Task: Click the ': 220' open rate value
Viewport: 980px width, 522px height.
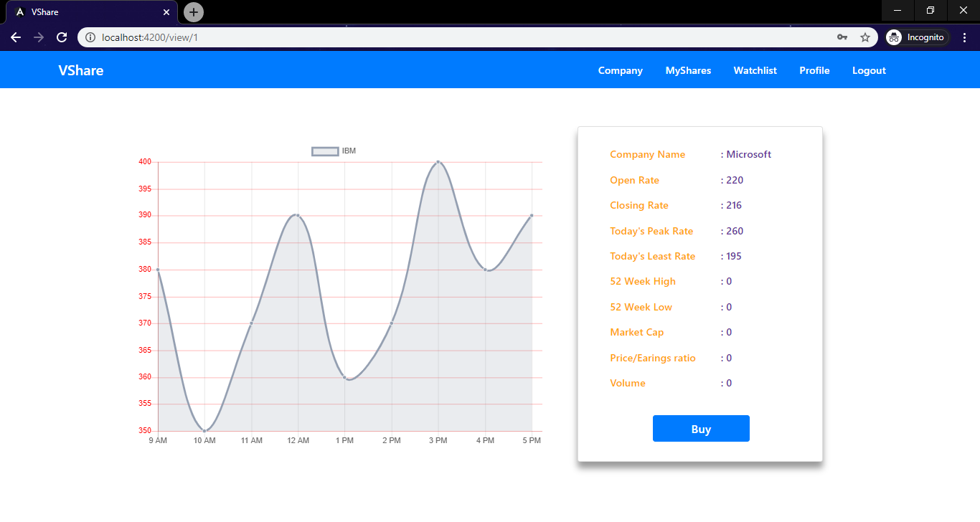Action: 732,180
